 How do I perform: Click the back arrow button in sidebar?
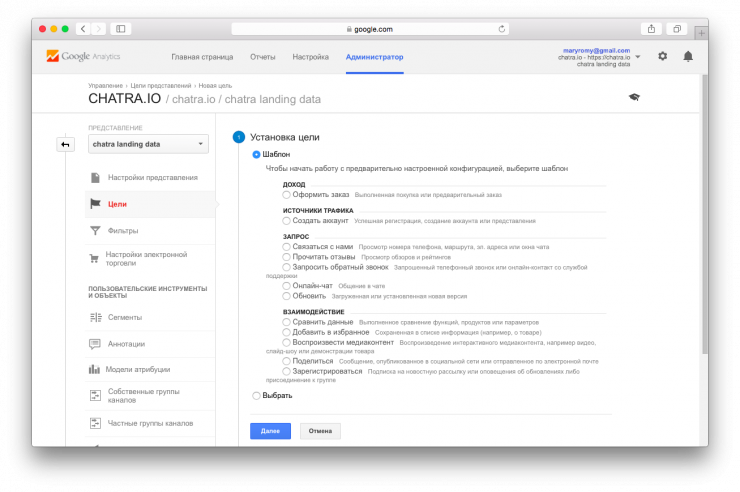click(x=65, y=145)
